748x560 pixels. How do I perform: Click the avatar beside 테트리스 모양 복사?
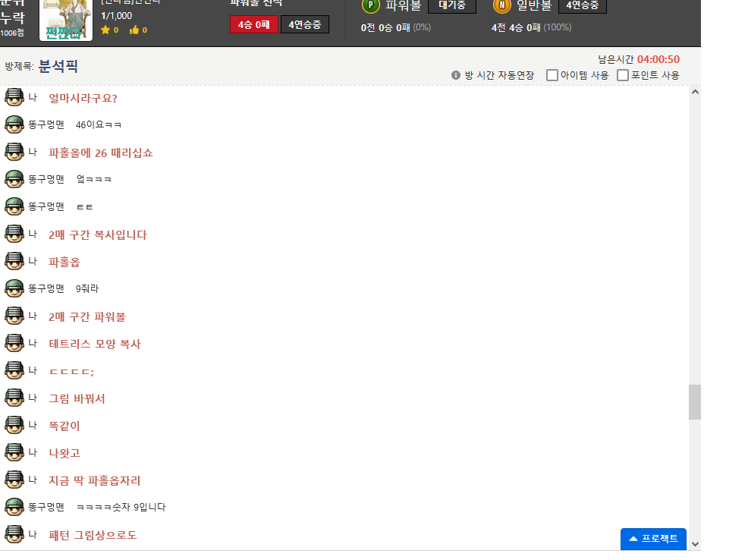14,343
